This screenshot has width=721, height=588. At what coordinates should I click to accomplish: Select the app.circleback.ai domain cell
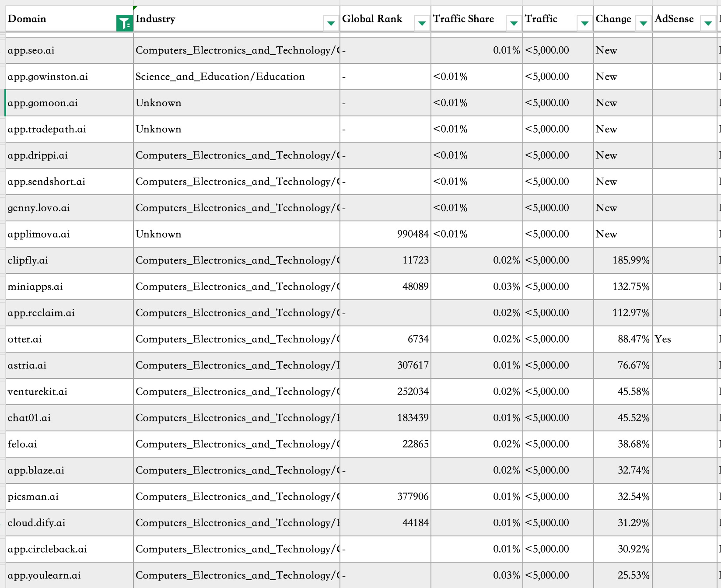click(x=70, y=549)
